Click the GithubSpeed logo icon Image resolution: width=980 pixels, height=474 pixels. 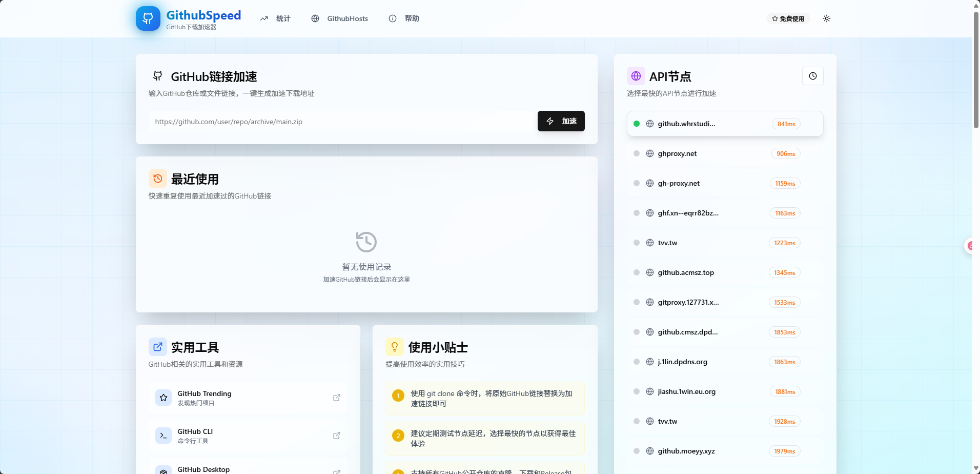click(148, 18)
